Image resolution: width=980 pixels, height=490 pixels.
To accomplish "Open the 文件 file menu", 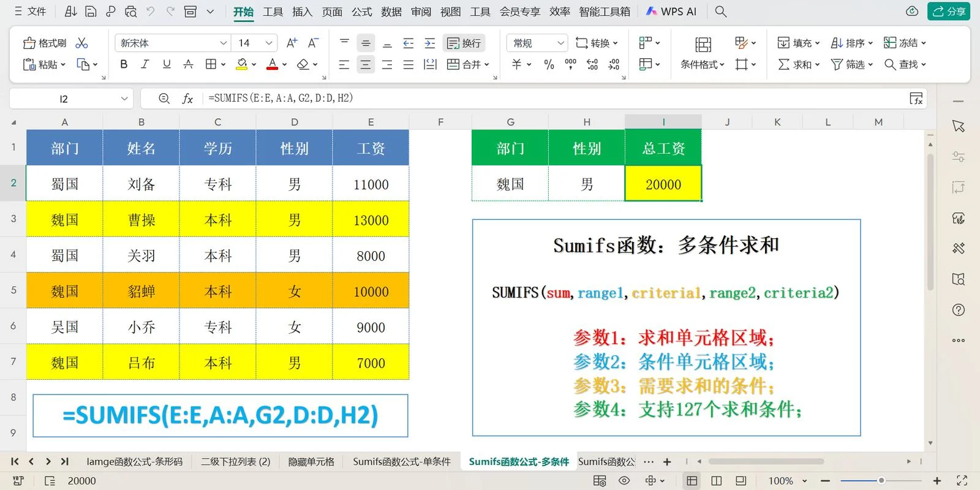I will 30,11.
